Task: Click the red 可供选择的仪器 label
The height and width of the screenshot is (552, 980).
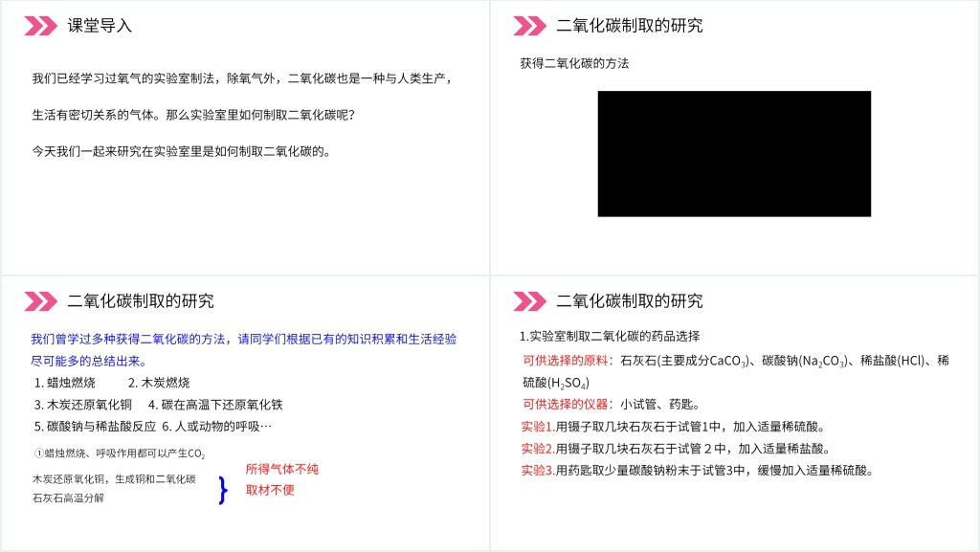Action: [568, 405]
